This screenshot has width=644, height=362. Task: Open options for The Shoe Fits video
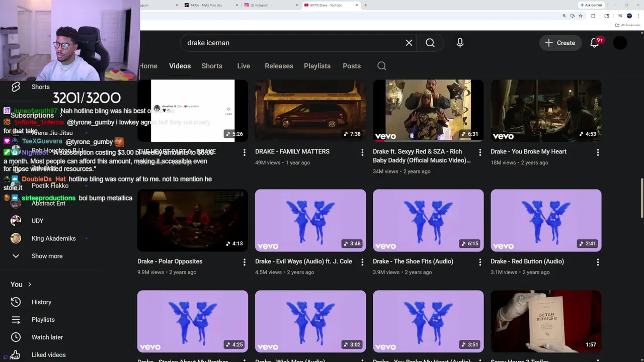[480, 262]
